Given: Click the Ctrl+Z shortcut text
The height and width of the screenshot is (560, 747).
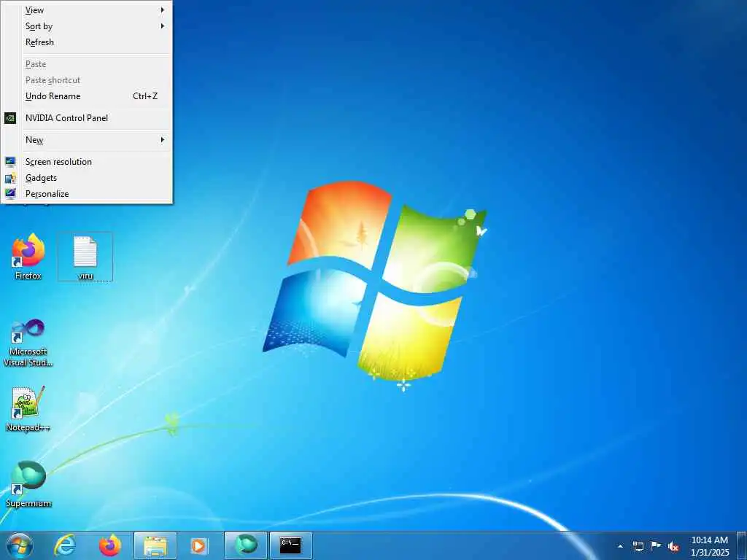Looking at the screenshot, I should (x=145, y=96).
